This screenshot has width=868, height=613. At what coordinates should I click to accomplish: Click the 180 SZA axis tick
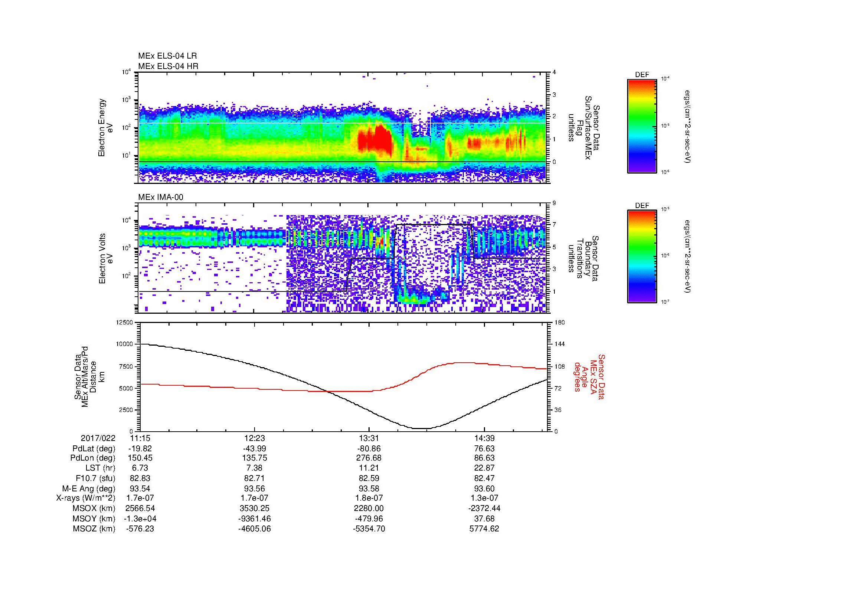pyautogui.click(x=560, y=322)
